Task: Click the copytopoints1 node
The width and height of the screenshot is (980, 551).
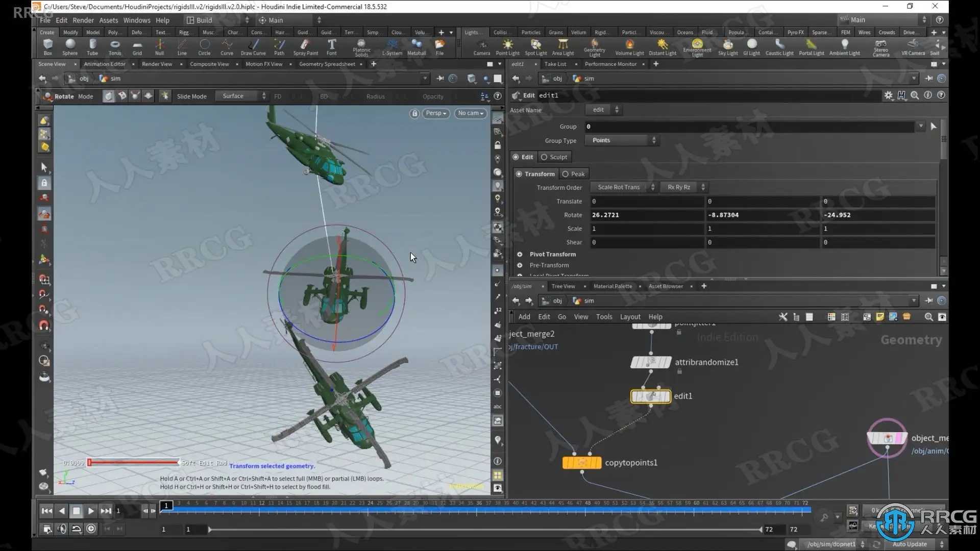Action: coord(582,463)
